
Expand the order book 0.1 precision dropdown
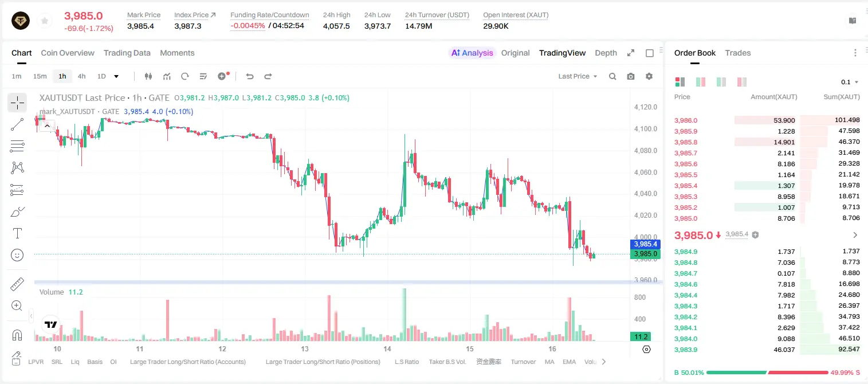[x=850, y=82]
